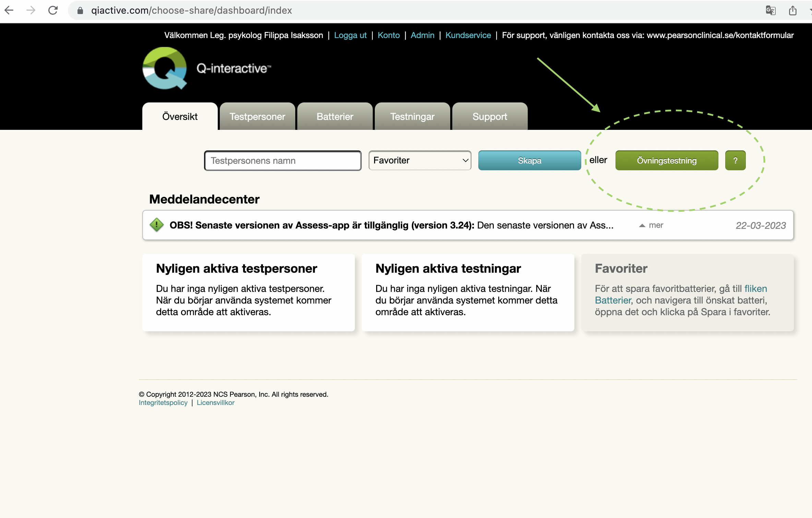Screen dimensions: 812x518
Task: Click the pearsonclinical.se support contact text
Action: (648, 35)
